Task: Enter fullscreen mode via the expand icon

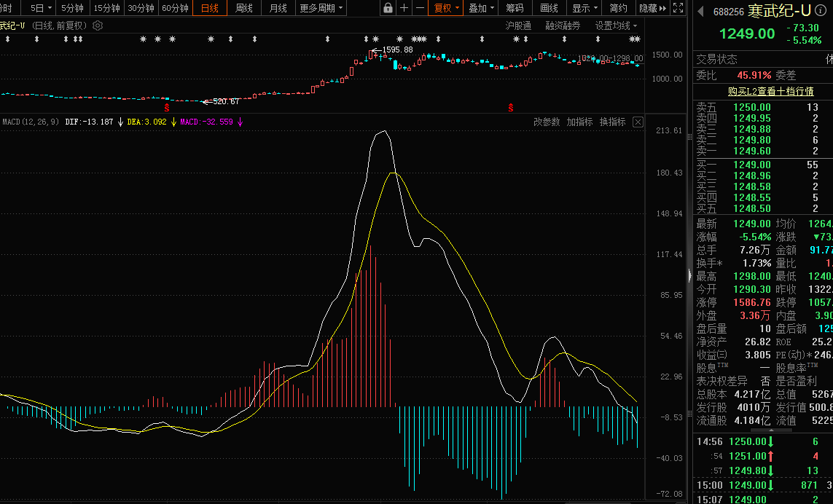Action: (x=678, y=8)
